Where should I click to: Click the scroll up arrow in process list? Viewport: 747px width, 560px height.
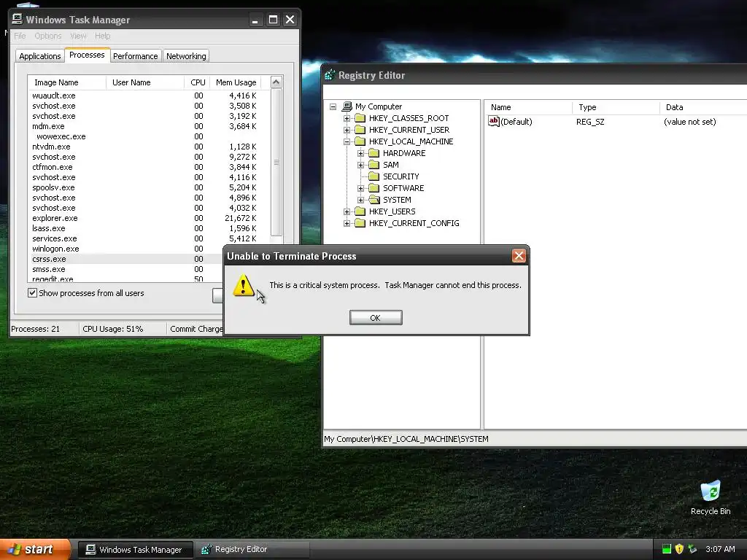coord(276,82)
